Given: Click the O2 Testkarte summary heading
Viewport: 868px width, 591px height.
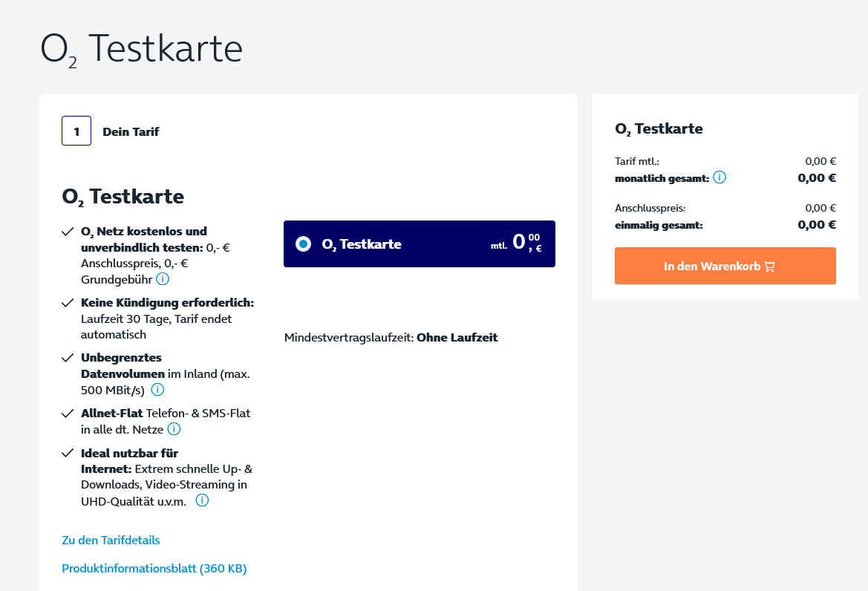Looking at the screenshot, I should pyautogui.click(x=659, y=129).
